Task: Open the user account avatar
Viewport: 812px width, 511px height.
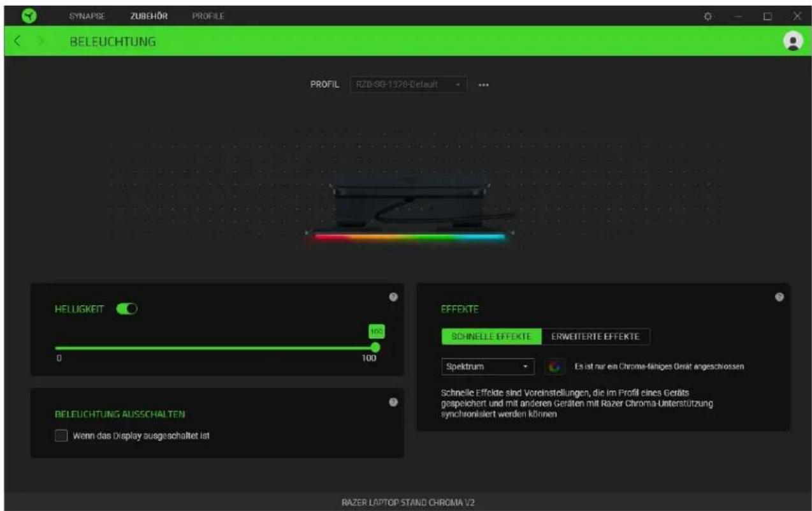Action: 792,41
